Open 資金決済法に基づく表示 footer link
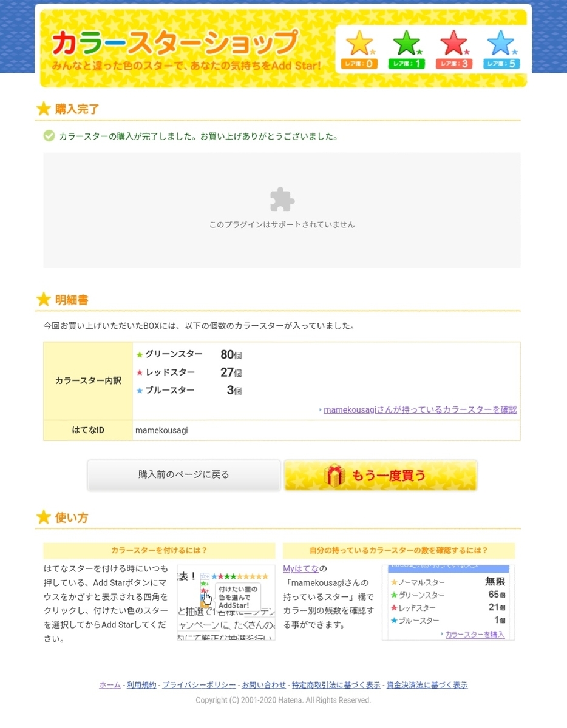The height and width of the screenshot is (728, 567). pos(427,684)
